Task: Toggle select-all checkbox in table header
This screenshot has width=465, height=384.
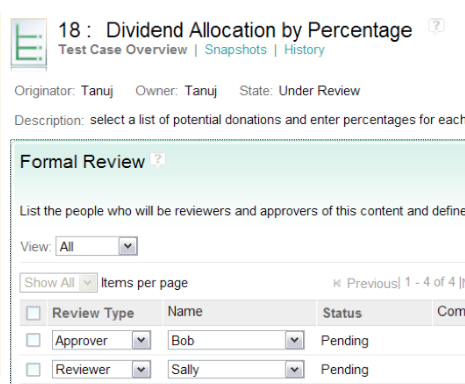Action: [33, 313]
